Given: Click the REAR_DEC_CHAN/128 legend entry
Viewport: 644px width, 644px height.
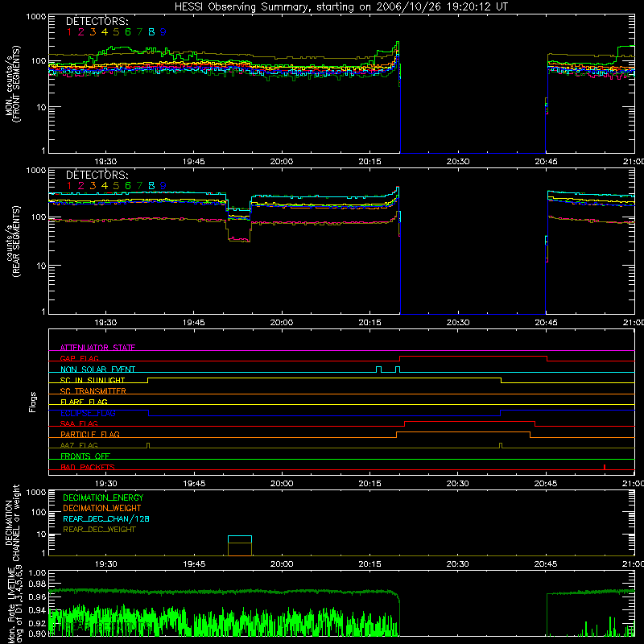Looking at the screenshot, I should (106, 518).
